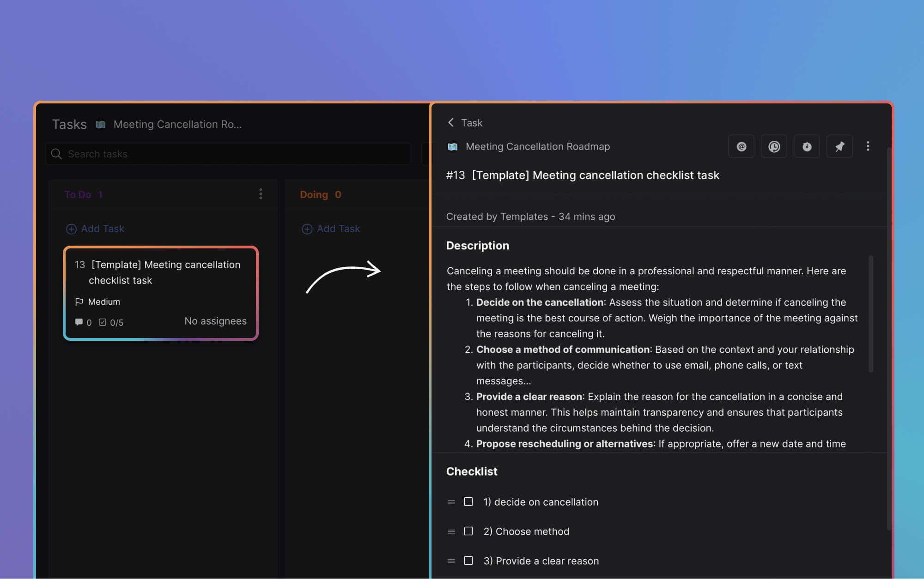Image resolution: width=924 pixels, height=579 pixels.
Task: Click the @ mention icon on task detail
Action: pos(741,146)
